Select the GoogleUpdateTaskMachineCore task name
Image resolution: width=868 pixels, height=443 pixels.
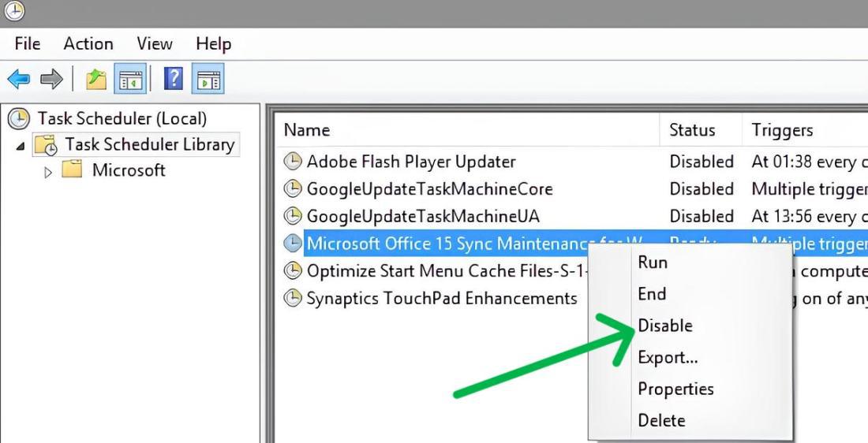click(x=429, y=189)
